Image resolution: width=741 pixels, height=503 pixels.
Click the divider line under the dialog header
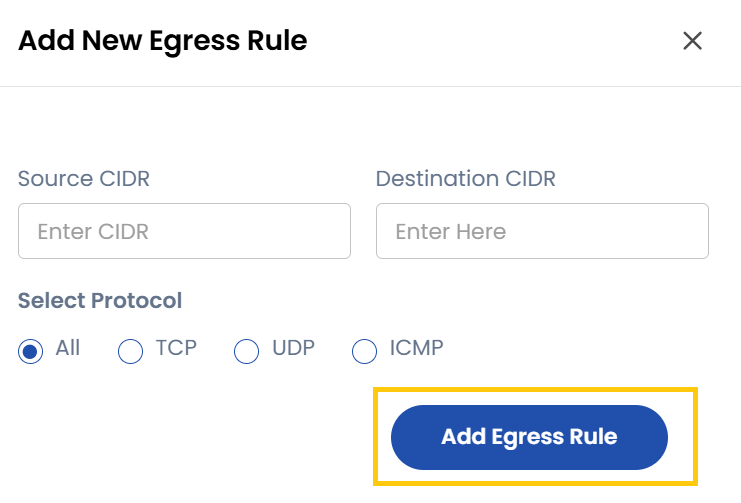(370, 86)
